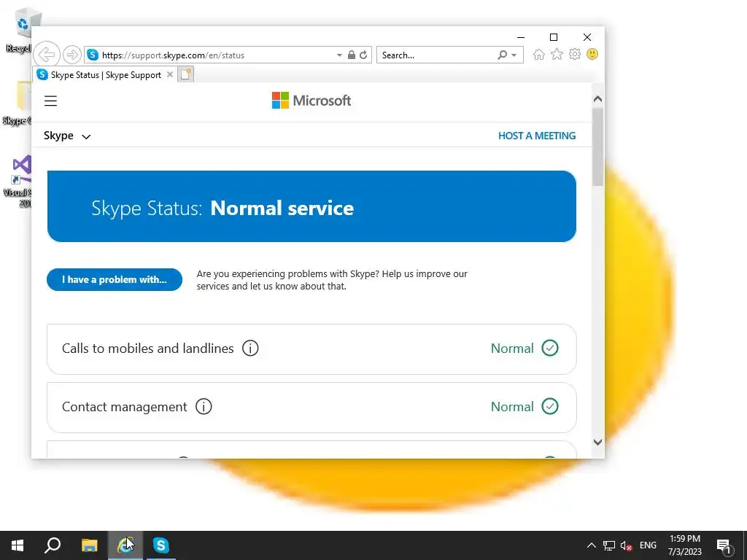Viewport: 747px width, 560px height.
Task: Click the magnifier icon in the search box
Action: tap(502, 55)
